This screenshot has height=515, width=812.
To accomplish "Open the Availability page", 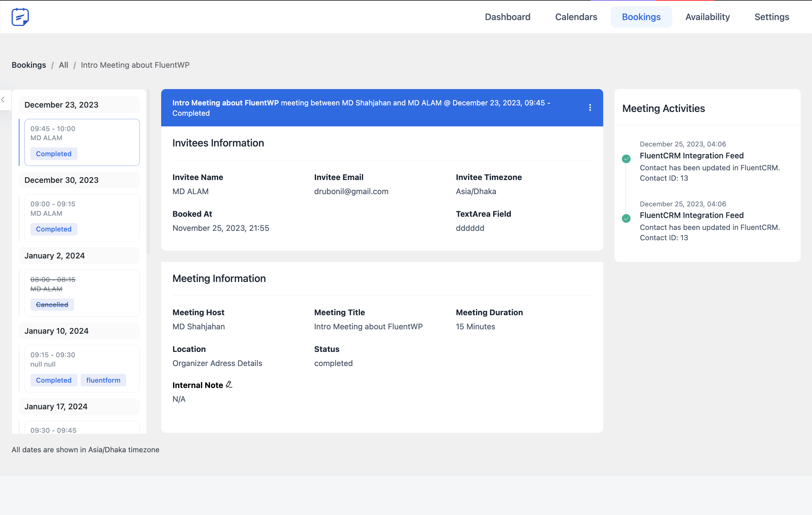I will 708,17.
